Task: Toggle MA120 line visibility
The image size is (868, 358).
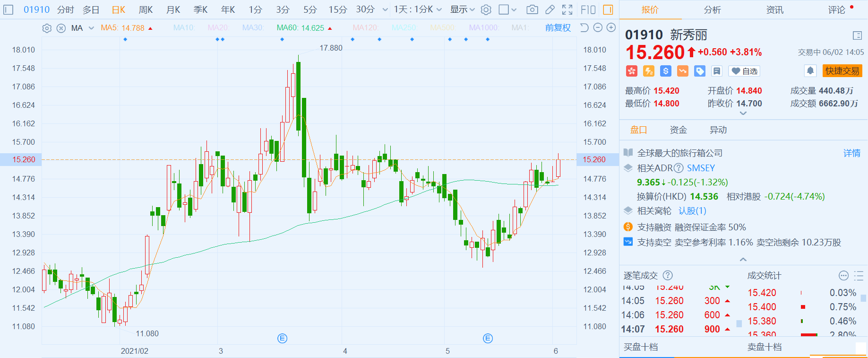Action: [x=366, y=28]
